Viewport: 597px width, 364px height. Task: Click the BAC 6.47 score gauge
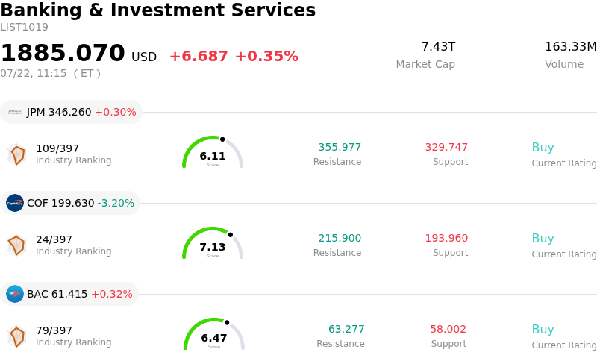pos(214,334)
